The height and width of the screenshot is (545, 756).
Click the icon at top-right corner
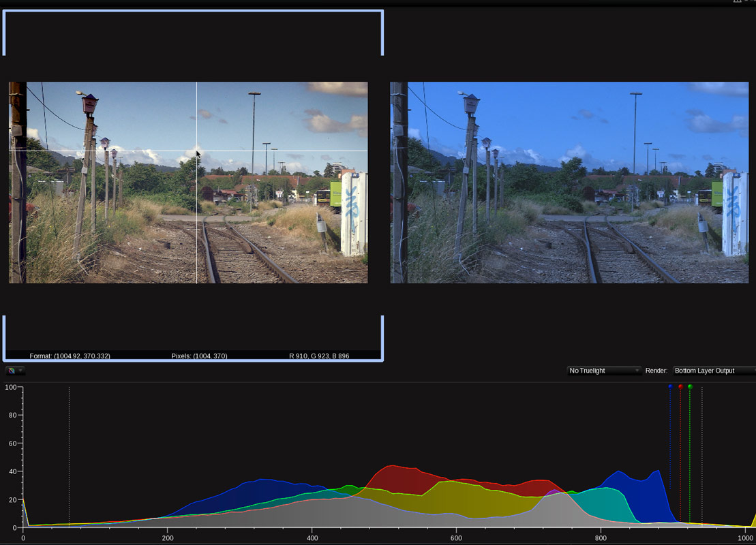click(x=738, y=2)
